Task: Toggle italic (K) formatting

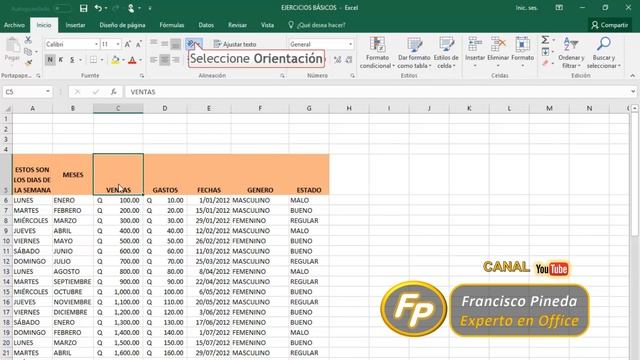Action: (x=61, y=60)
